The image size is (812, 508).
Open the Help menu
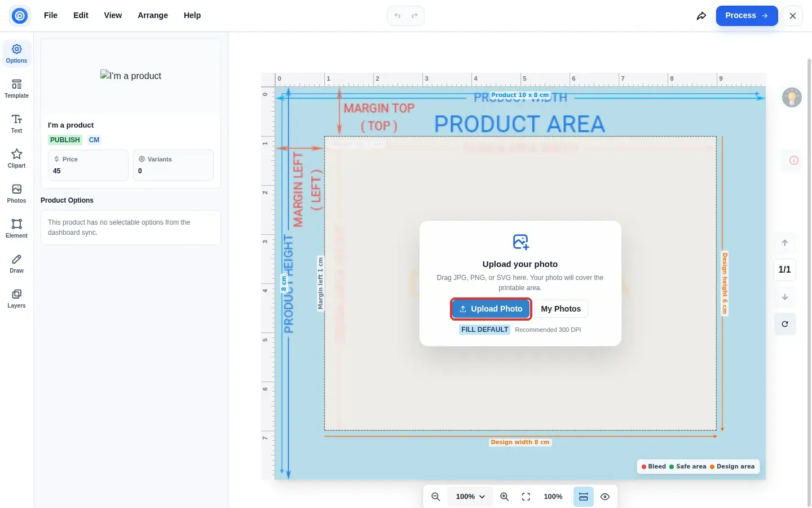click(192, 15)
